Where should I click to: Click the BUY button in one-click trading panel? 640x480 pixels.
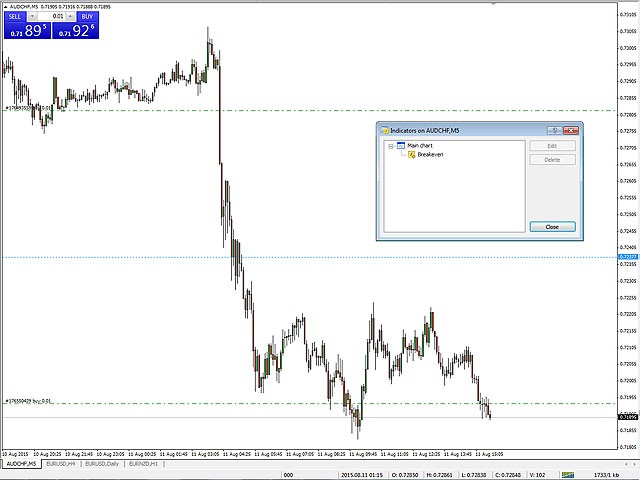point(87,16)
